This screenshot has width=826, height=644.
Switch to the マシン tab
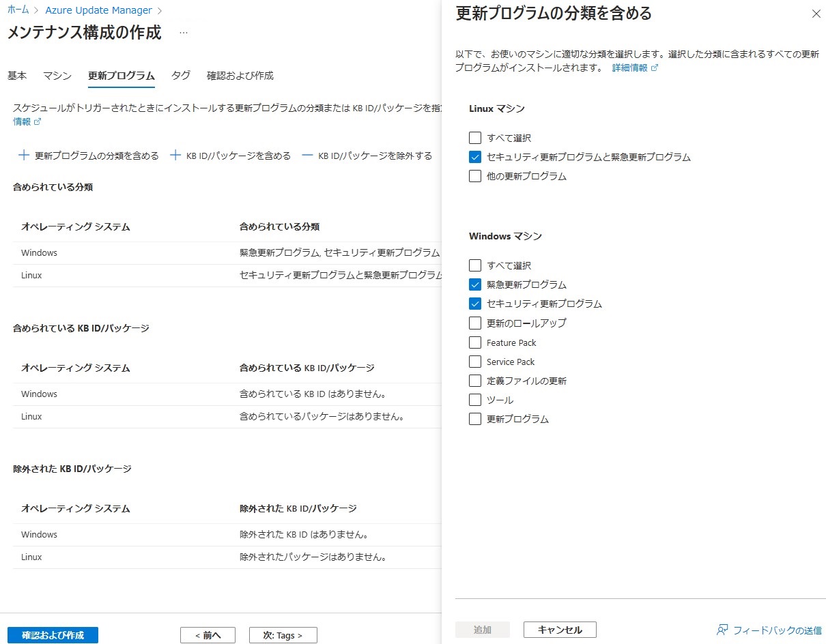pyautogui.click(x=57, y=76)
